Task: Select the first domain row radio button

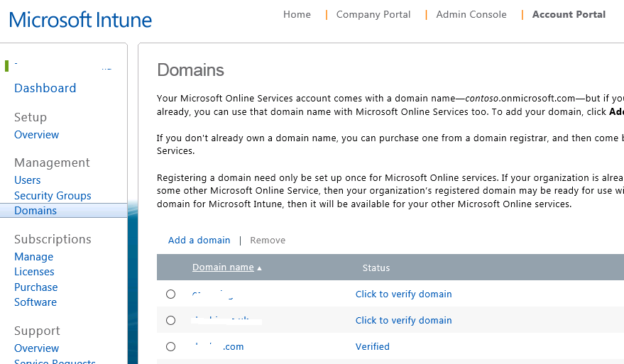Action: (x=170, y=294)
